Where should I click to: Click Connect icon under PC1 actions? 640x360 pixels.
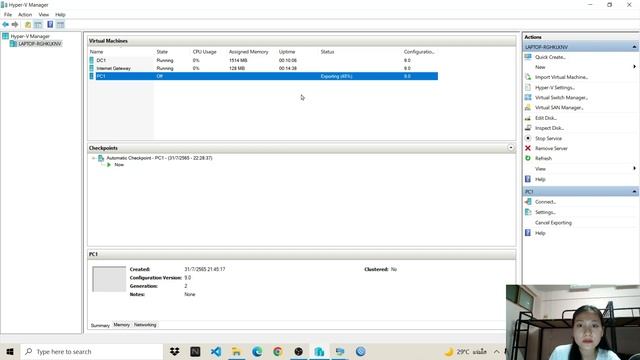(528, 202)
